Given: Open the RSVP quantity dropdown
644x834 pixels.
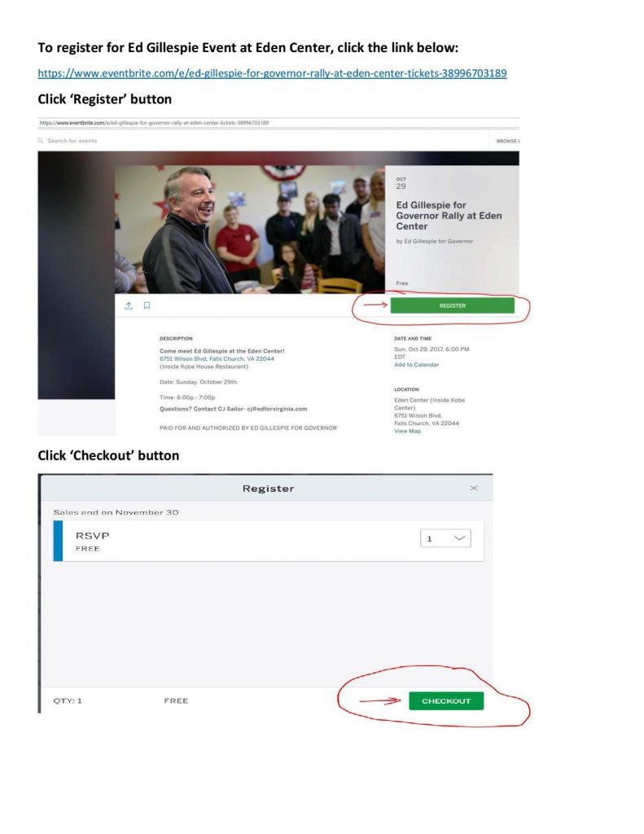Looking at the screenshot, I should (x=445, y=538).
